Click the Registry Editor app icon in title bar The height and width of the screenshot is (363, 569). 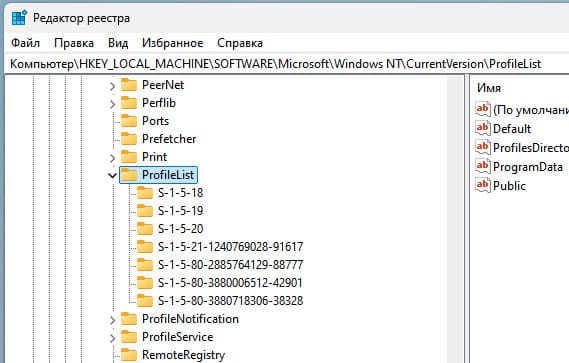point(19,18)
